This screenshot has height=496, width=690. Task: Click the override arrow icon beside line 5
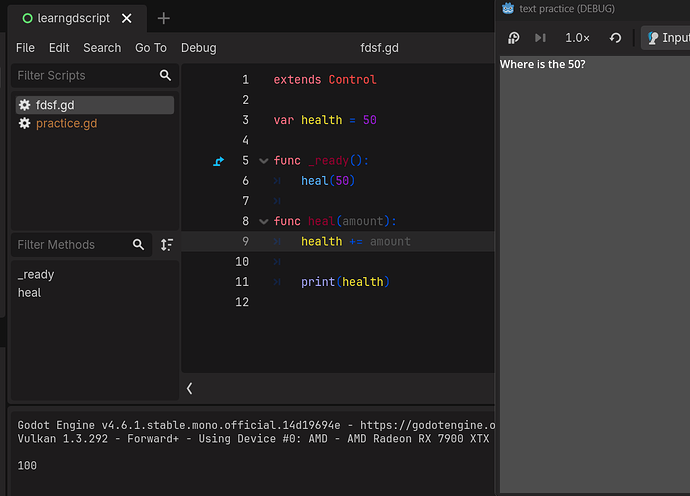point(218,161)
